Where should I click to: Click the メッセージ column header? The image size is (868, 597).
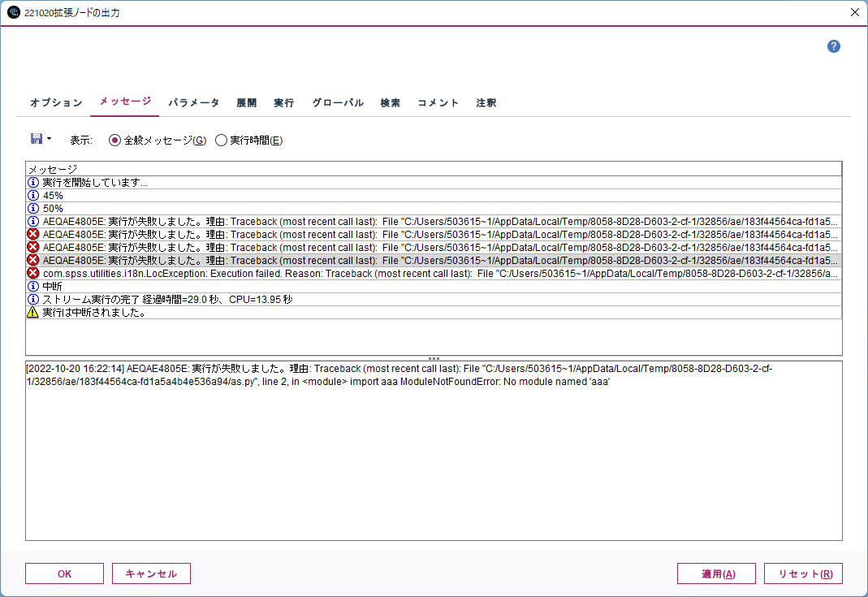(x=434, y=169)
